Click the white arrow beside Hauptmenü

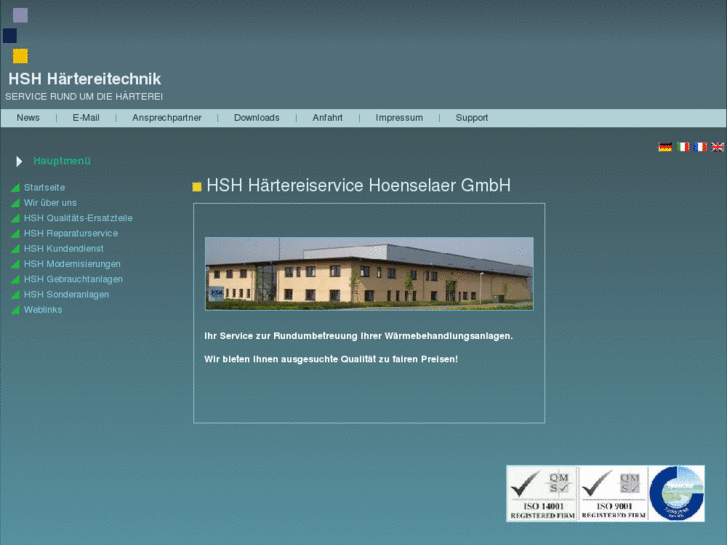click(19, 161)
